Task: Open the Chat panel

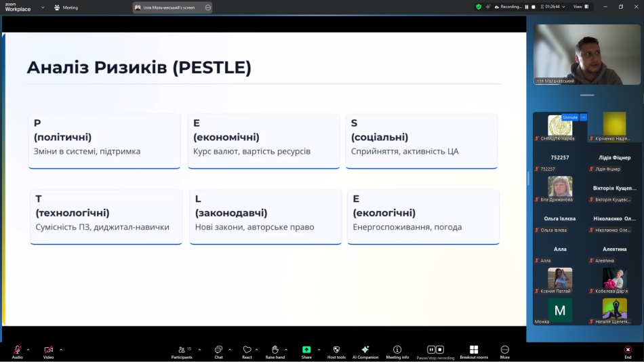Action: coord(218,350)
